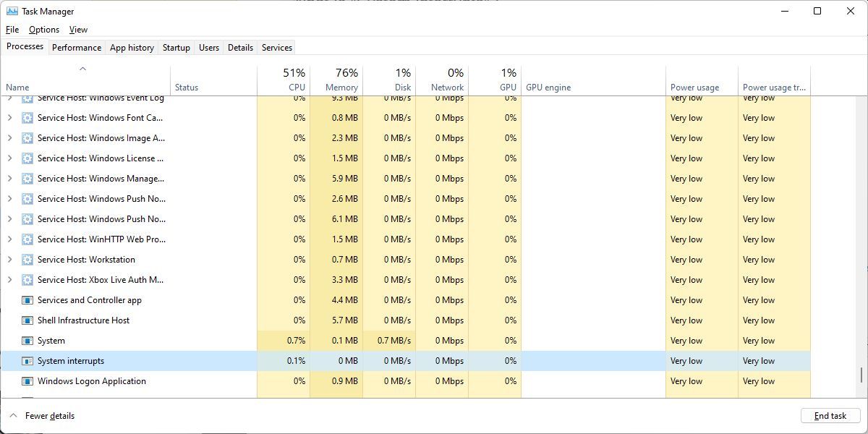Expand Service Host: Windows Manage... row
This screenshot has height=434, width=868.
[x=9, y=179]
